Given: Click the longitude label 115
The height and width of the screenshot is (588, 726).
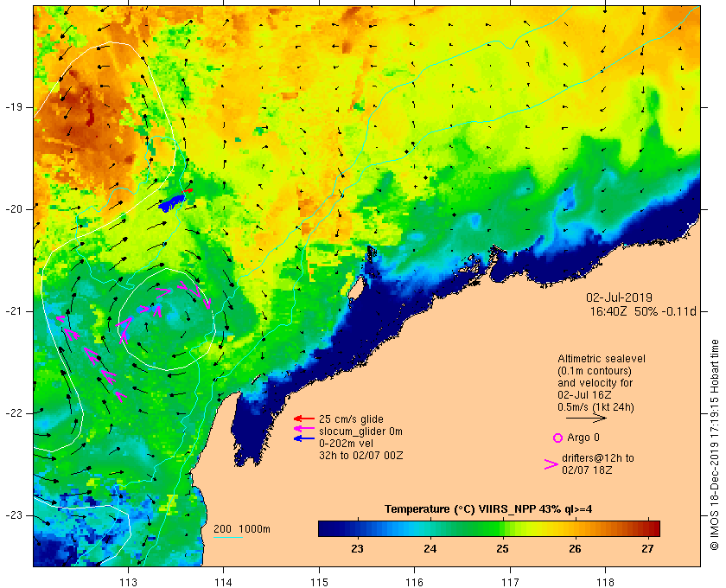Looking at the screenshot, I should pos(319,582).
